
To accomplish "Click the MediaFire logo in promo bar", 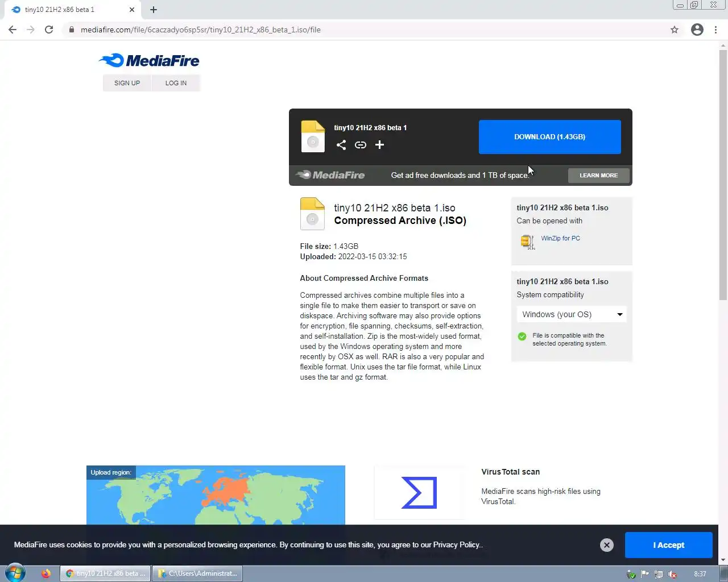I will pos(330,175).
